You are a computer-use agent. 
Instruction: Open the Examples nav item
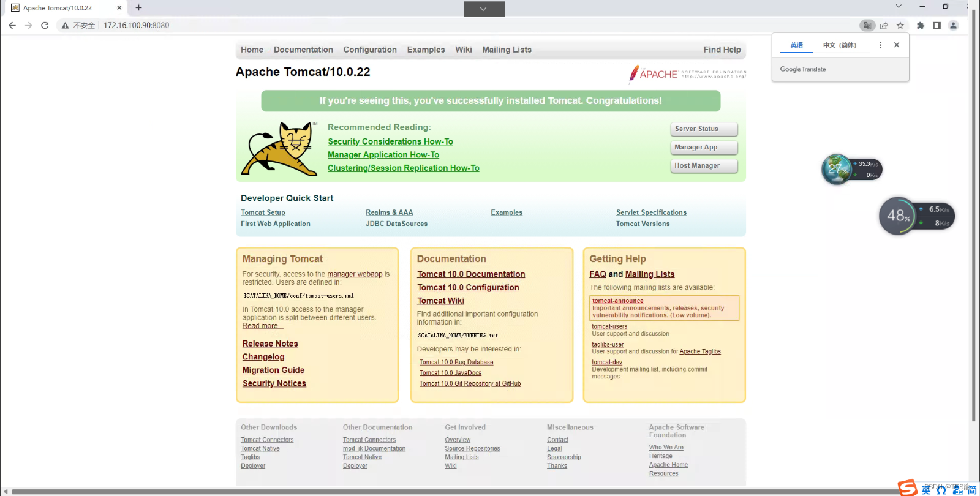pos(426,50)
